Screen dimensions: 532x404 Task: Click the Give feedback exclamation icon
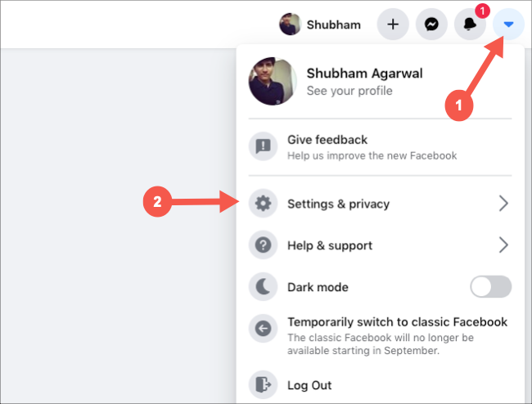click(x=263, y=147)
